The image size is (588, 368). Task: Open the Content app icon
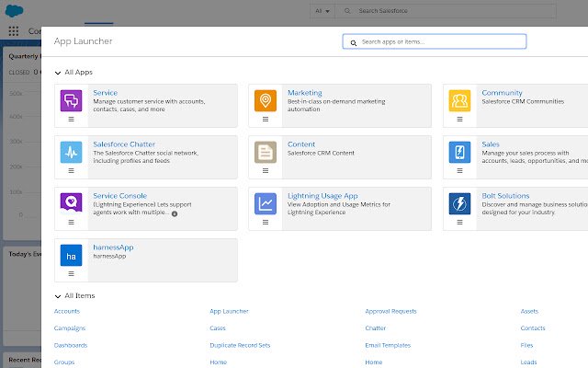[266, 152]
